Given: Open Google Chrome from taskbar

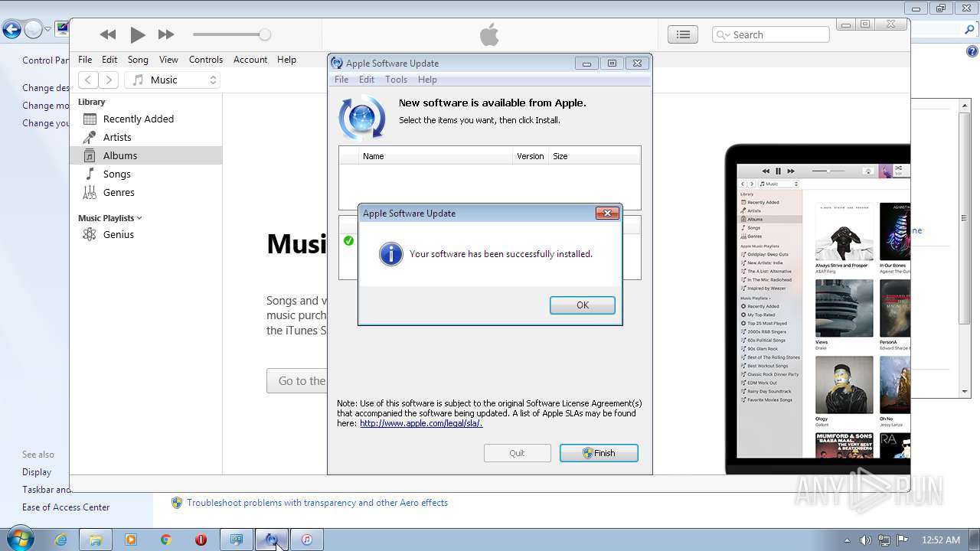Looking at the screenshot, I should [166, 540].
